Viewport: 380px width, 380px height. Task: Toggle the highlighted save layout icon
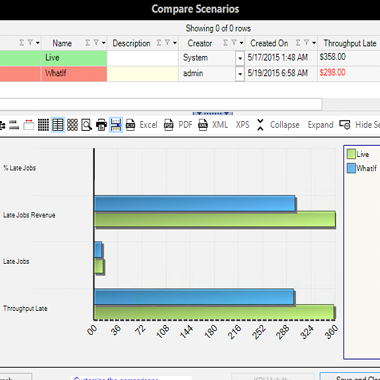coord(116,125)
